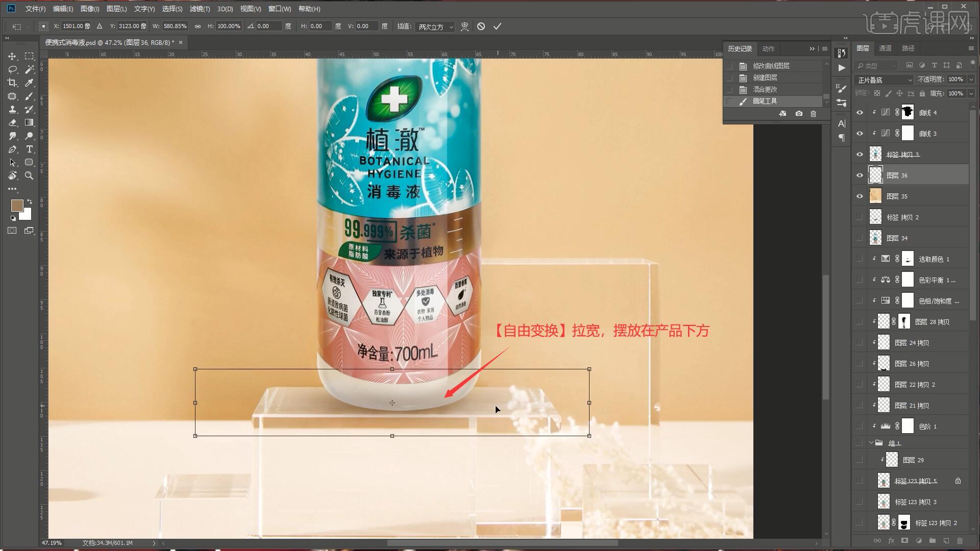
Task: Commit the transform with checkmark icon
Action: (x=497, y=26)
